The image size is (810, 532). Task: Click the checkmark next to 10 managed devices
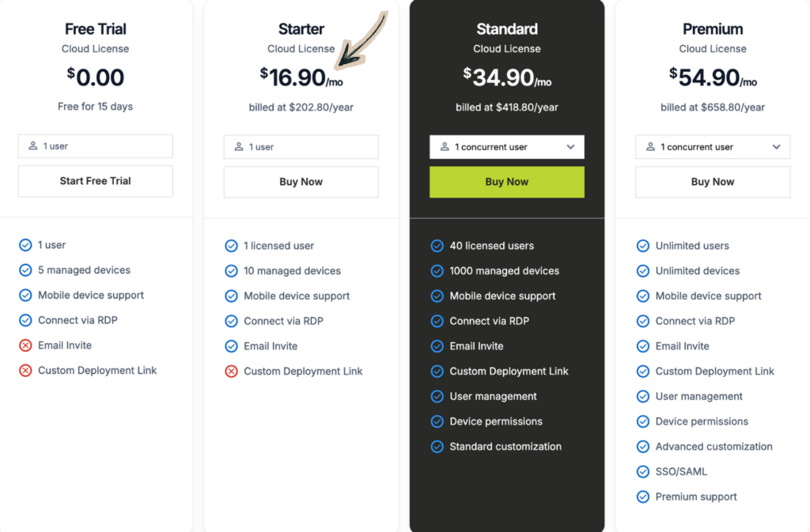coord(230,270)
